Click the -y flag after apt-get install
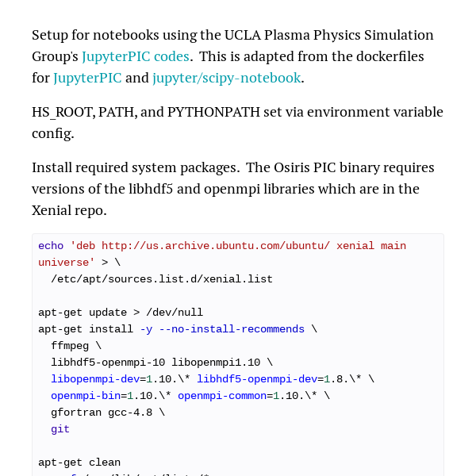The width and height of the screenshot is (476, 476). point(146,329)
